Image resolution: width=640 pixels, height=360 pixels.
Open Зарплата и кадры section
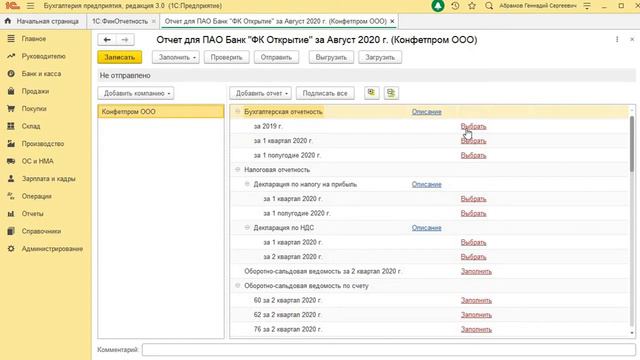(48, 179)
